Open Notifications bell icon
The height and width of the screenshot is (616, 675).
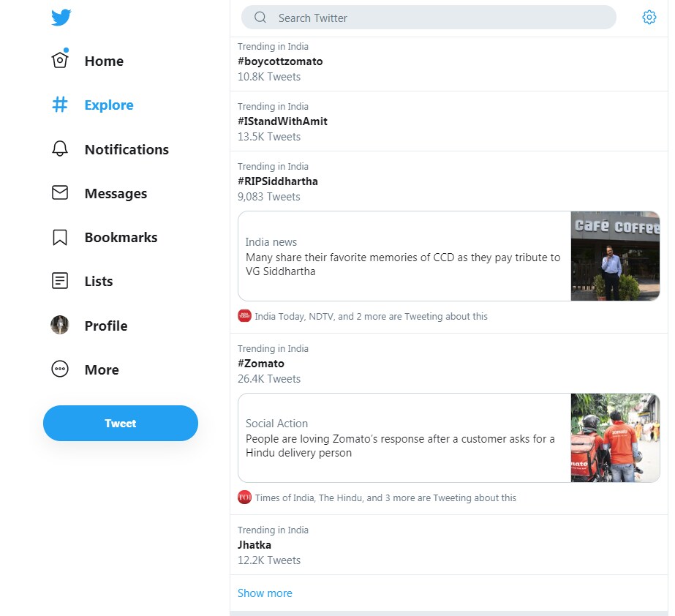(x=60, y=149)
